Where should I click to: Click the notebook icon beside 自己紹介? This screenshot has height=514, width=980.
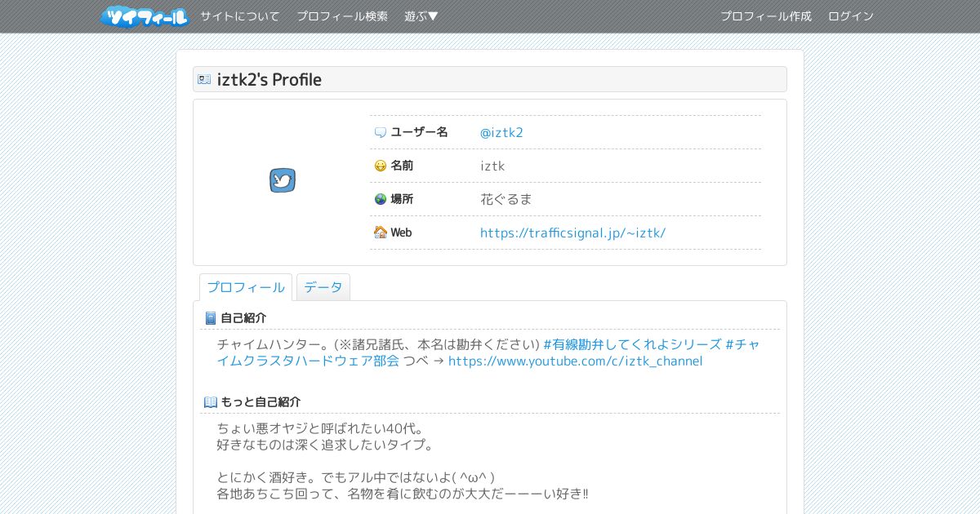pos(210,318)
